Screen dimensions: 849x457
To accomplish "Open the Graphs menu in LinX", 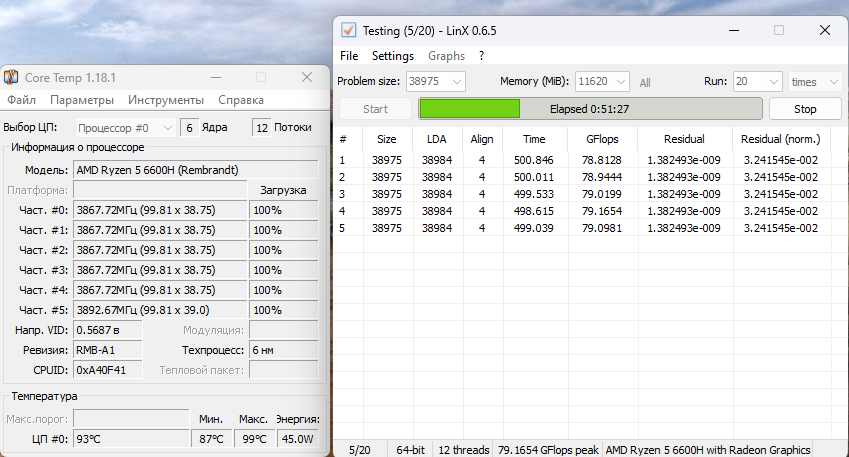I will (x=446, y=56).
